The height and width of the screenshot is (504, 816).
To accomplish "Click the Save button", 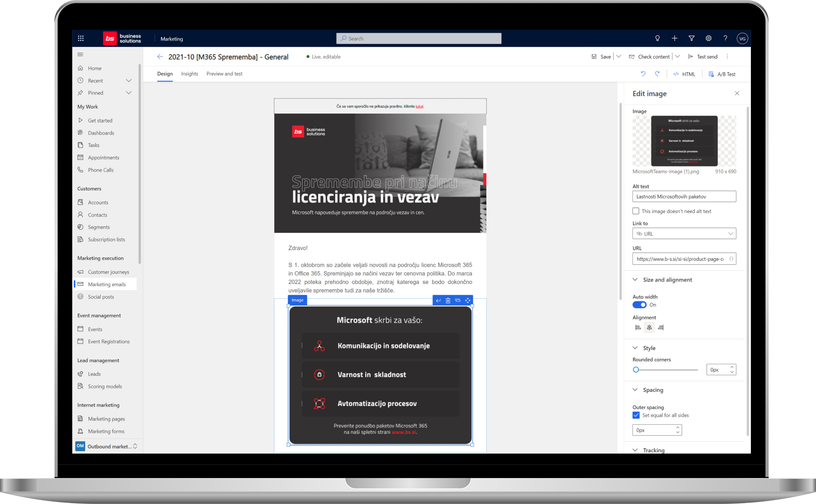I will click(601, 56).
